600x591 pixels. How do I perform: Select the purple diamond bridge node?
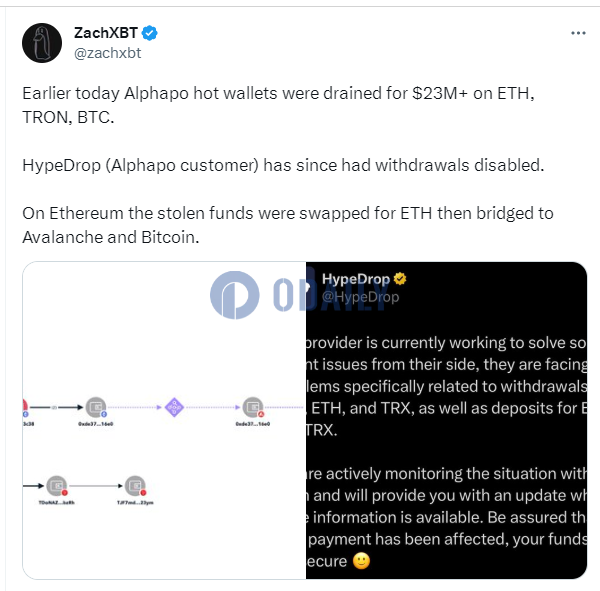pyautogui.click(x=174, y=407)
